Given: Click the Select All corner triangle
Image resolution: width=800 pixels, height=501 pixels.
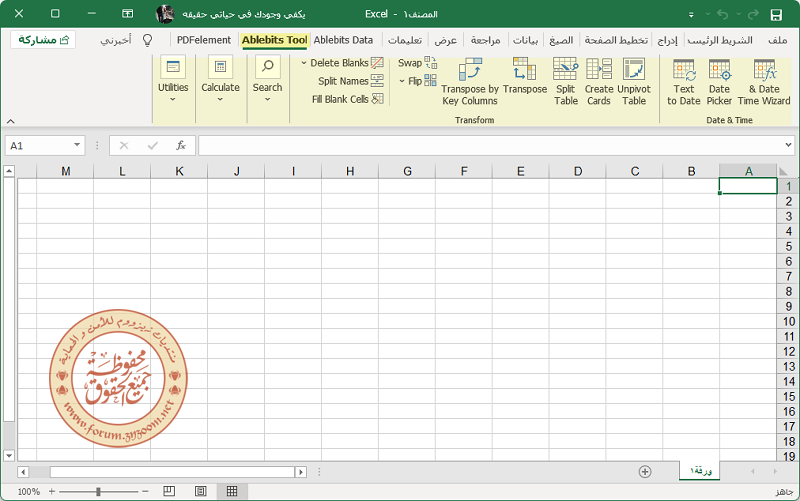Looking at the screenshot, I should pos(783,171).
